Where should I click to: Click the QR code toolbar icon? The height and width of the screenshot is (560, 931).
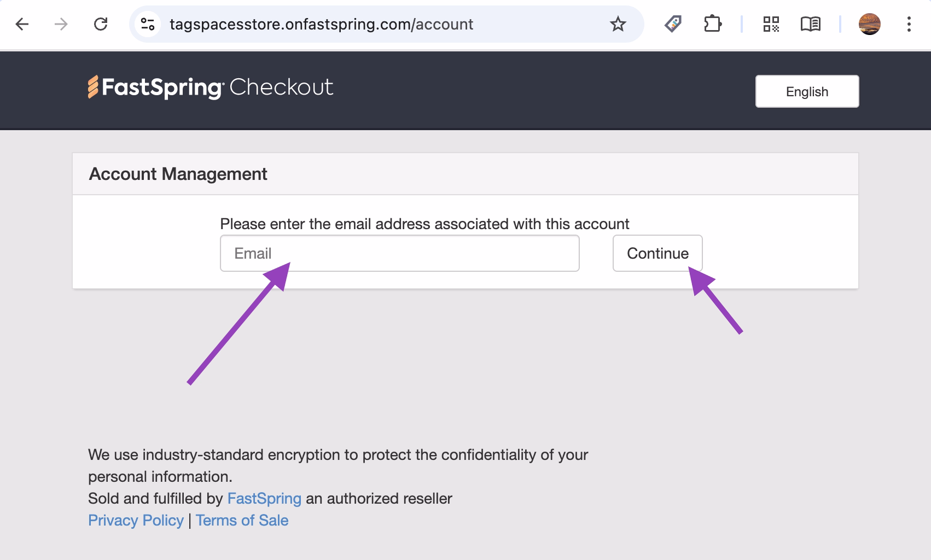coord(771,24)
